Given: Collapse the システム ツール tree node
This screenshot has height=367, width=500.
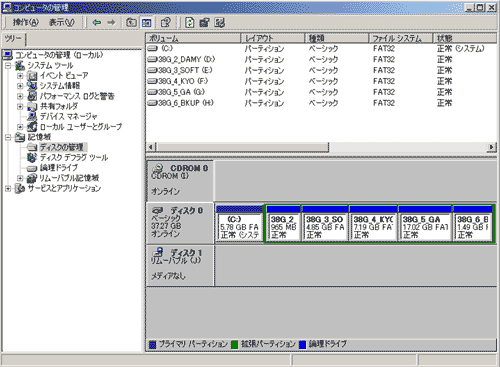Looking at the screenshot, I should point(8,66).
